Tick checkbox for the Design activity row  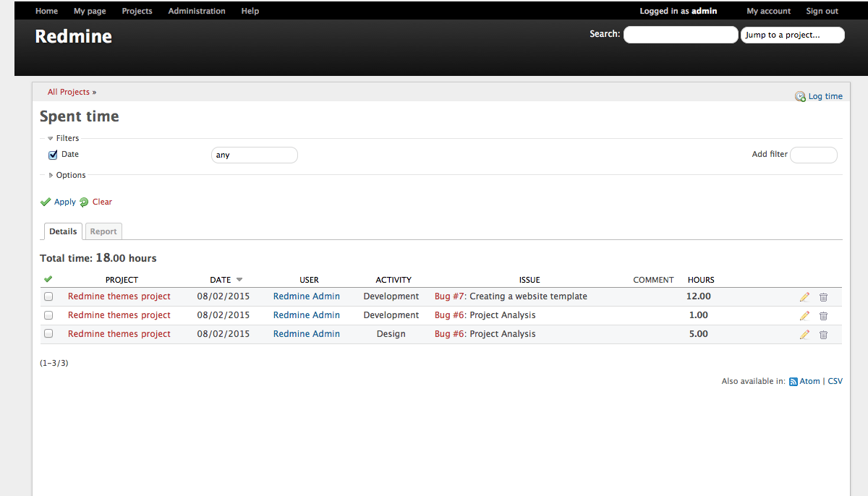[x=48, y=334]
